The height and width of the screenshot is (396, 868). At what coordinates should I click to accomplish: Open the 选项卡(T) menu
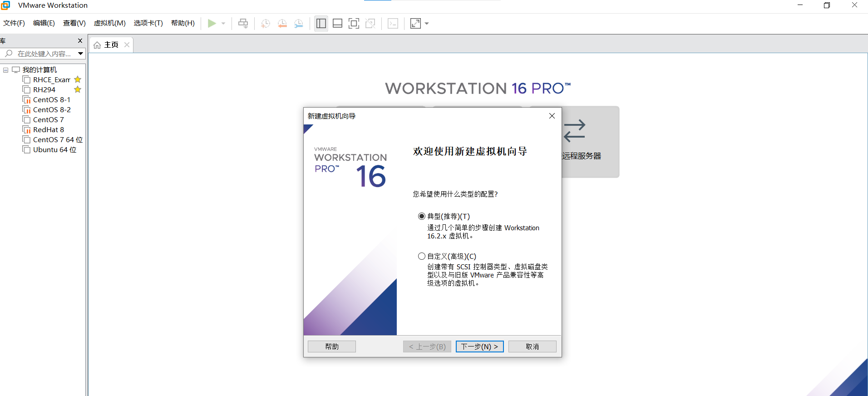pos(148,23)
